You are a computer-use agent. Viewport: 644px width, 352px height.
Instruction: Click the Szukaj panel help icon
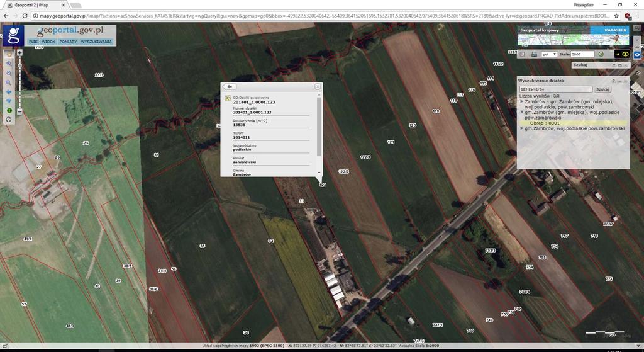(614, 65)
